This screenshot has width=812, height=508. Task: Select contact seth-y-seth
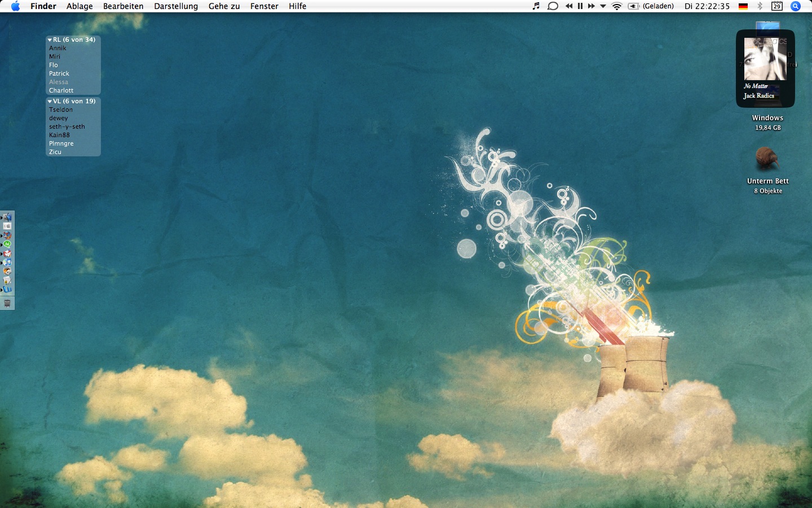pyautogui.click(x=67, y=126)
